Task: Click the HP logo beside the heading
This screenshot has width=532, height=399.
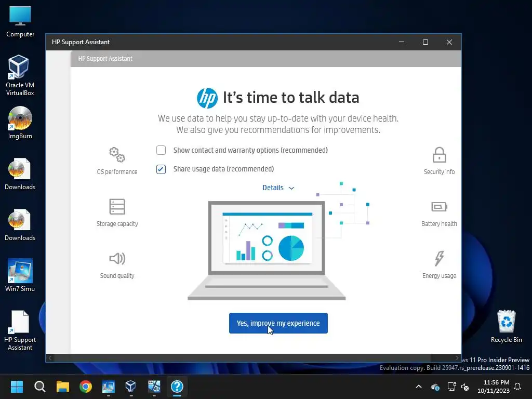Action: tap(207, 98)
